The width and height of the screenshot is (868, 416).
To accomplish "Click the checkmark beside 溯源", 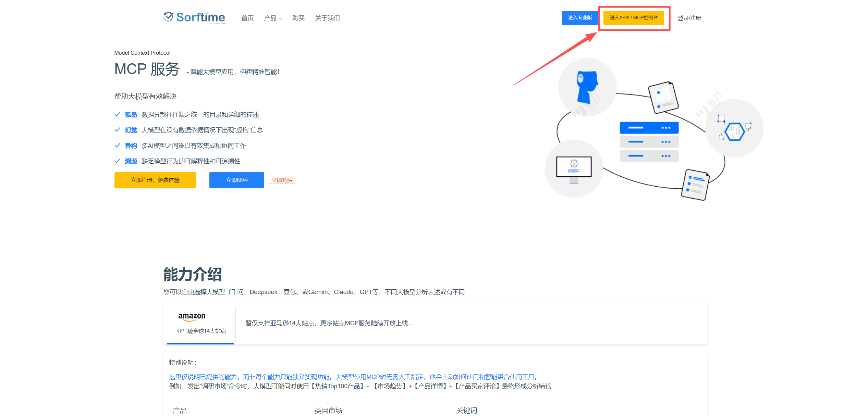I will tap(117, 161).
